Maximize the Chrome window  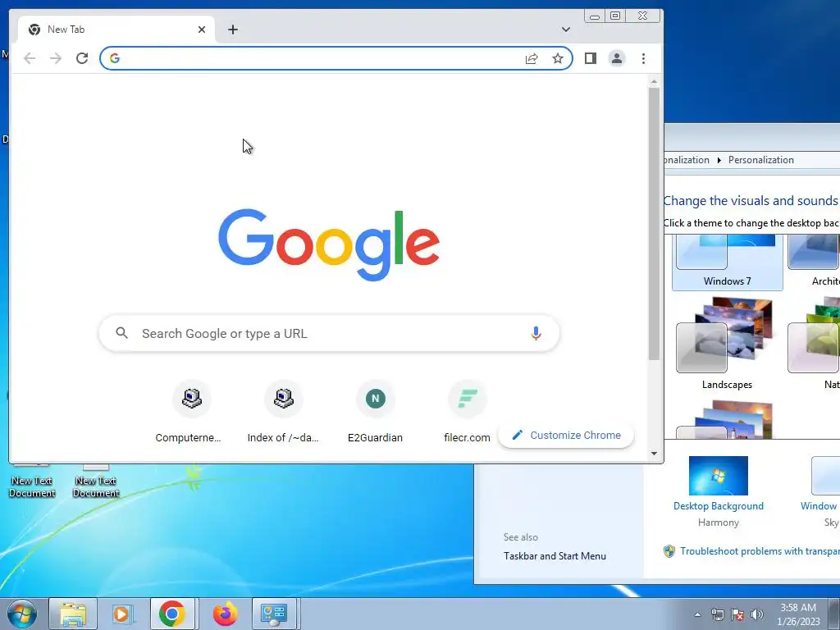[615, 16]
